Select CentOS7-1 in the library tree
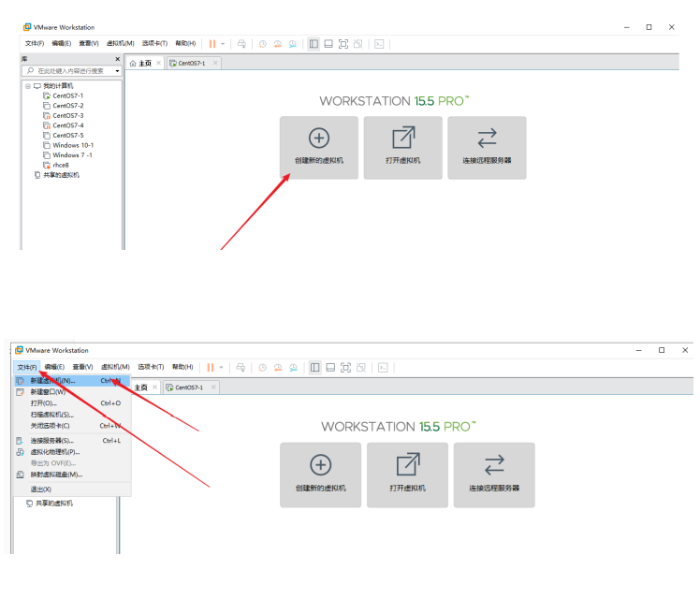This screenshot has height=599, width=700. coord(63,95)
